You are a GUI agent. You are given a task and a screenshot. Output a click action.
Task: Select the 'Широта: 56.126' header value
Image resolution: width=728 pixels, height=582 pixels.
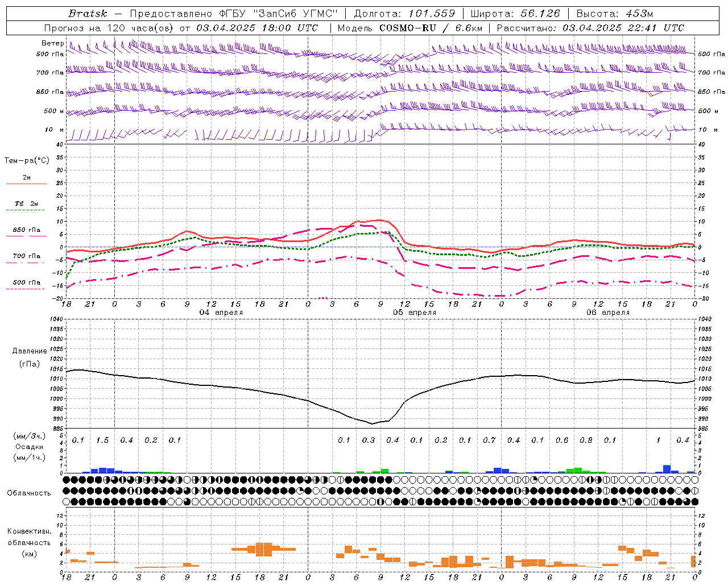[x=515, y=14]
